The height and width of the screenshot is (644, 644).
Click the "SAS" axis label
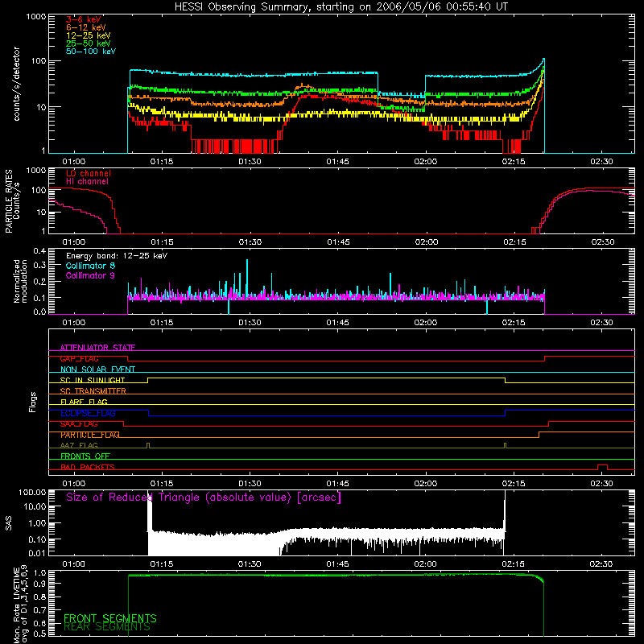[9, 522]
